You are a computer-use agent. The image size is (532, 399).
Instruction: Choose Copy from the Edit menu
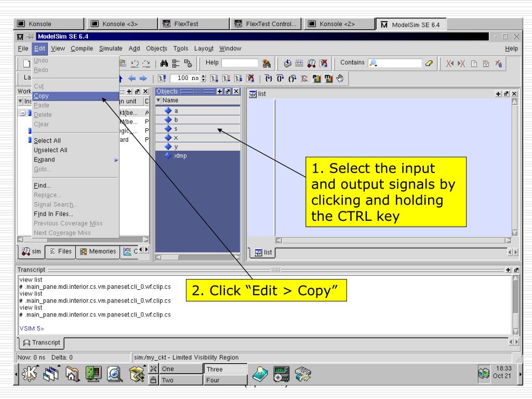pos(76,96)
